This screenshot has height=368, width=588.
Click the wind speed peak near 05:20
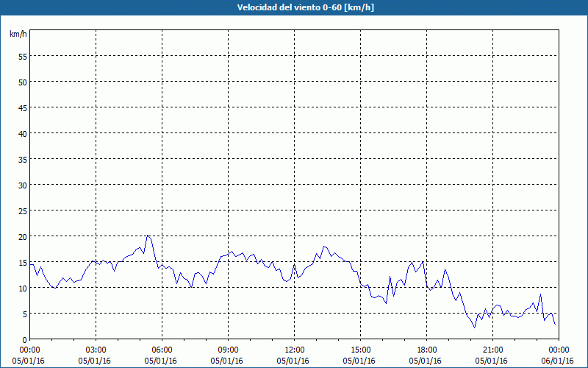pyautogui.click(x=148, y=236)
